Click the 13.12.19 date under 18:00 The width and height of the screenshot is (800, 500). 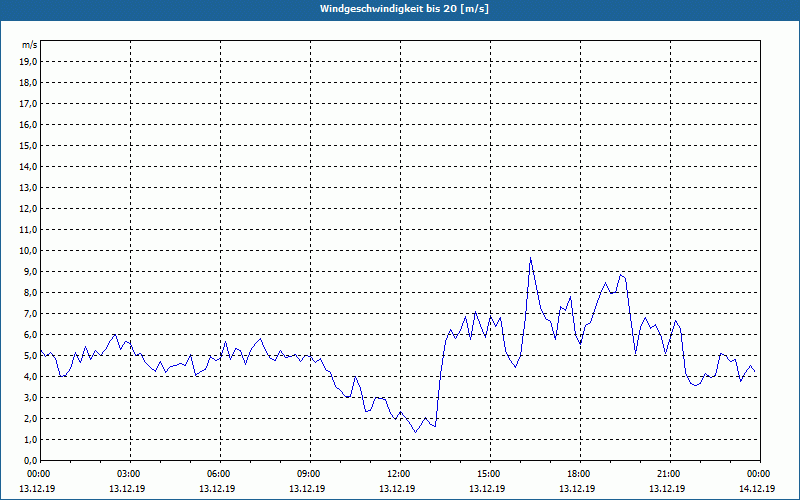577,488
